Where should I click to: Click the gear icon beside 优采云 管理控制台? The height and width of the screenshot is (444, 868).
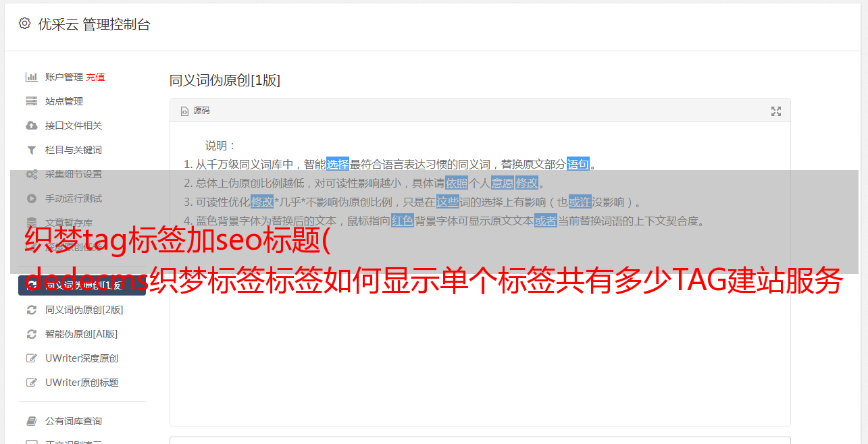point(25,24)
